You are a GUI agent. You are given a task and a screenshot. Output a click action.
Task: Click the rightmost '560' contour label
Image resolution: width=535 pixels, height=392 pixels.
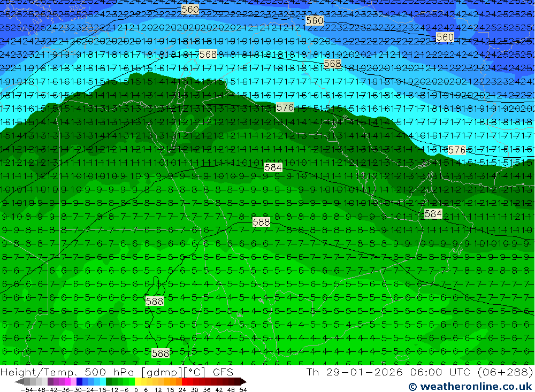pos(445,37)
